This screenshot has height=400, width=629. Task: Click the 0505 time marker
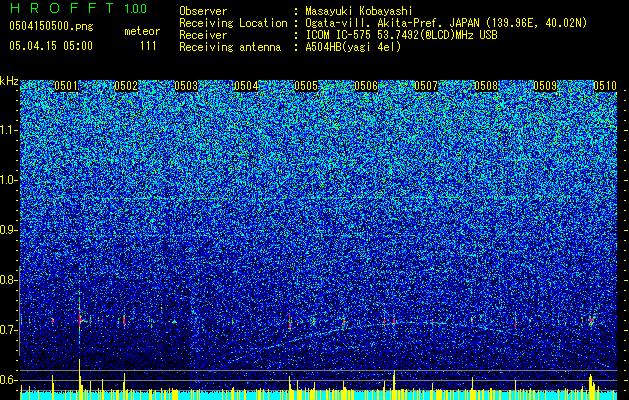[306, 86]
